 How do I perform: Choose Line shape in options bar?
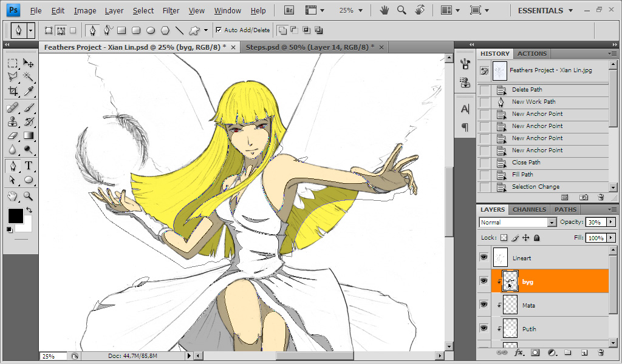(179, 30)
